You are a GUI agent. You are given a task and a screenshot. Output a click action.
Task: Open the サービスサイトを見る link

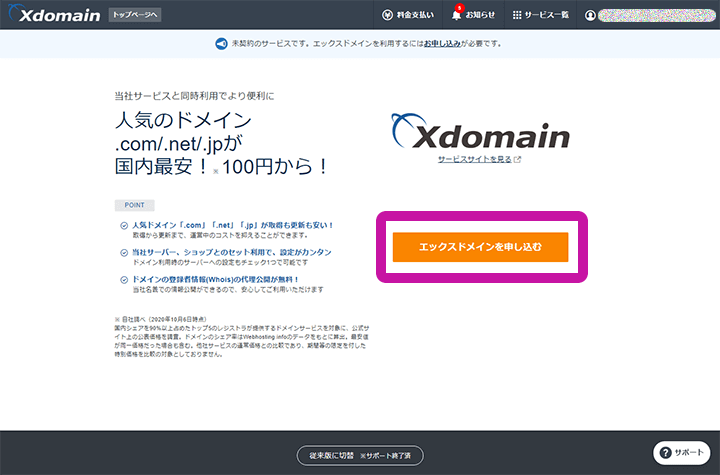coord(474,159)
